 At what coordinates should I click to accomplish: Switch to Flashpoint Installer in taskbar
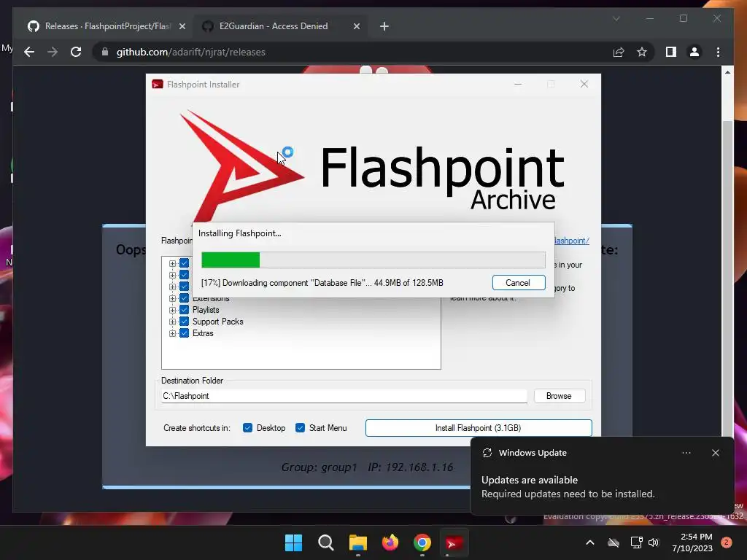click(x=454, y=542)
